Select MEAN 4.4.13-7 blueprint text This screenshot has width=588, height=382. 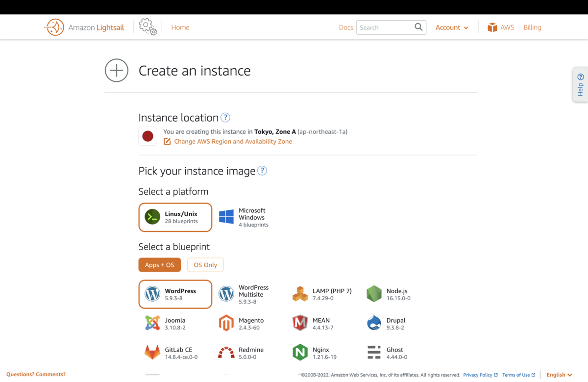[x=323, y=324]
